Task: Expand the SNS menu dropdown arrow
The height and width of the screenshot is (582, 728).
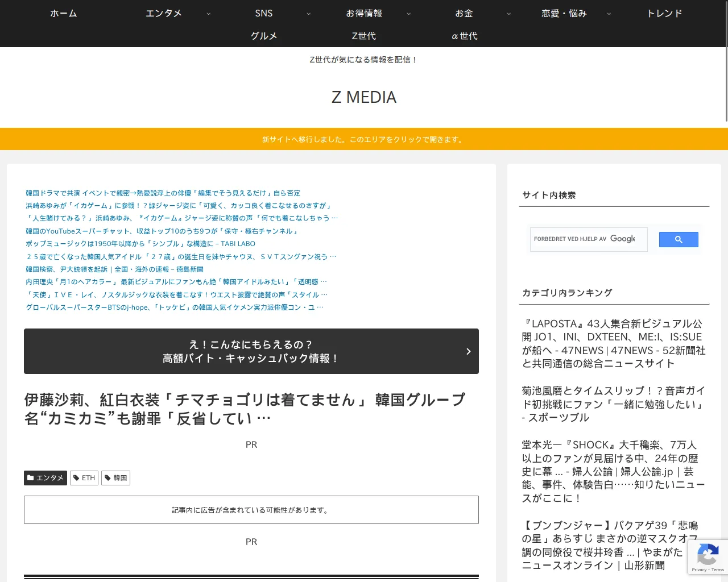Action: (309, 14)
